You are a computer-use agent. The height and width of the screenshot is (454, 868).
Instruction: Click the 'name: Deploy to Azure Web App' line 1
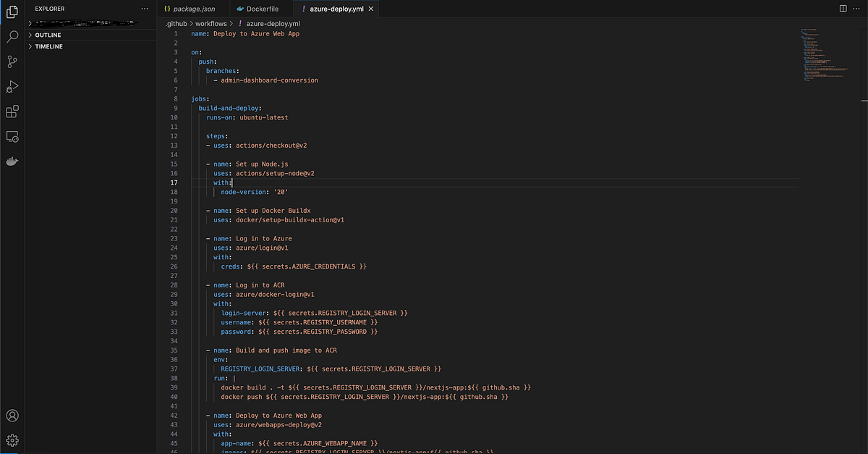click(x=245, y=34)
